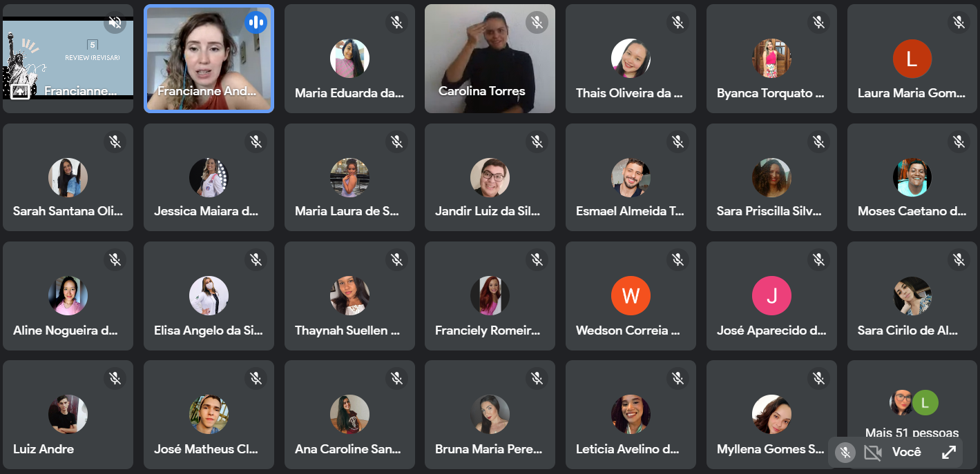Click the Você label in the self-view bar
Image resolution: width=980 pixels, height=474 pixels.
(x=906, y=453)
